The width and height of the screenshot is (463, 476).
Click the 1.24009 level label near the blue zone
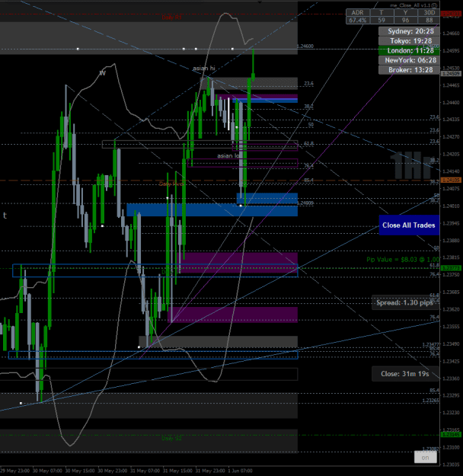click(x=305, y=203)
